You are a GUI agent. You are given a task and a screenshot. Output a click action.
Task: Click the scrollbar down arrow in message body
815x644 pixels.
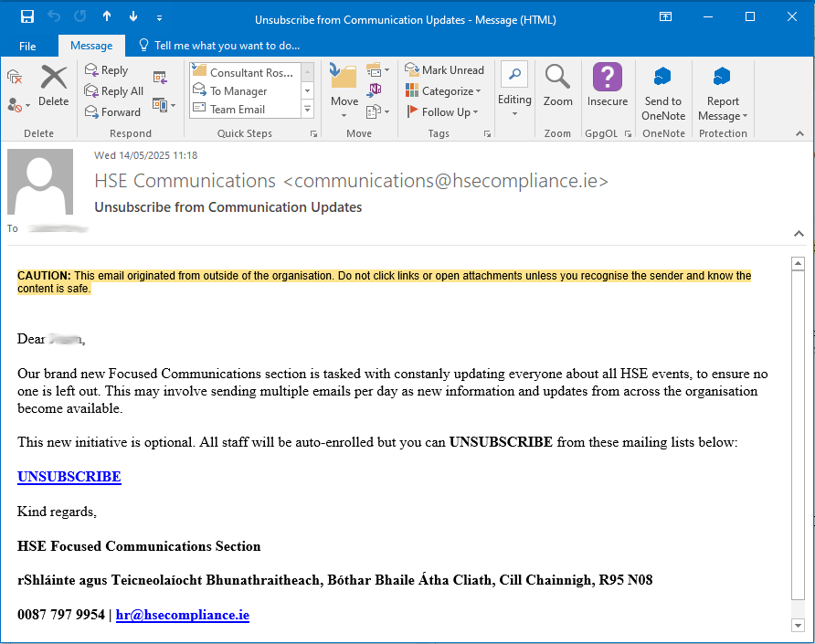tap(798, 625)
